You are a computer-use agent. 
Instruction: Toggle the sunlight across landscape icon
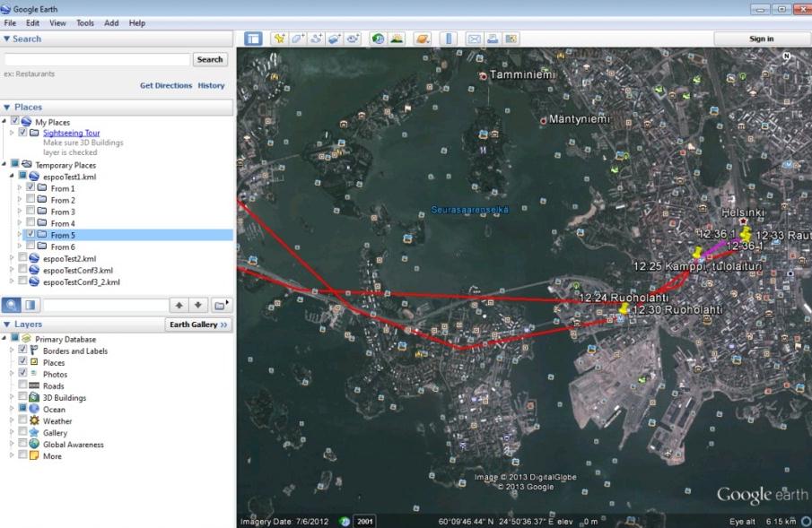point(397,39)
